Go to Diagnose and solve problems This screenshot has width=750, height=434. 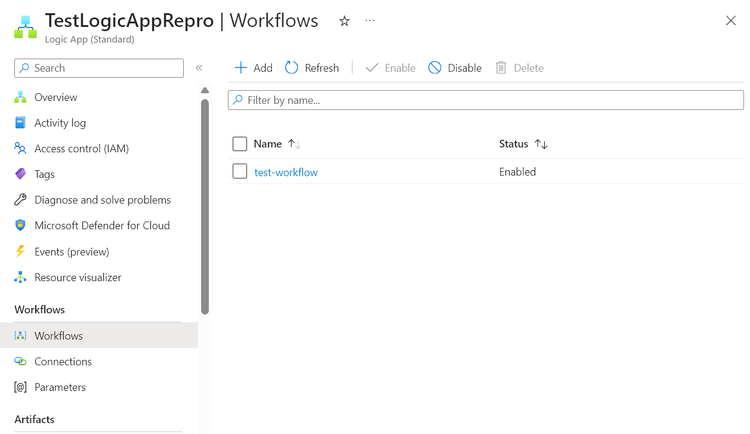point(102,200)
